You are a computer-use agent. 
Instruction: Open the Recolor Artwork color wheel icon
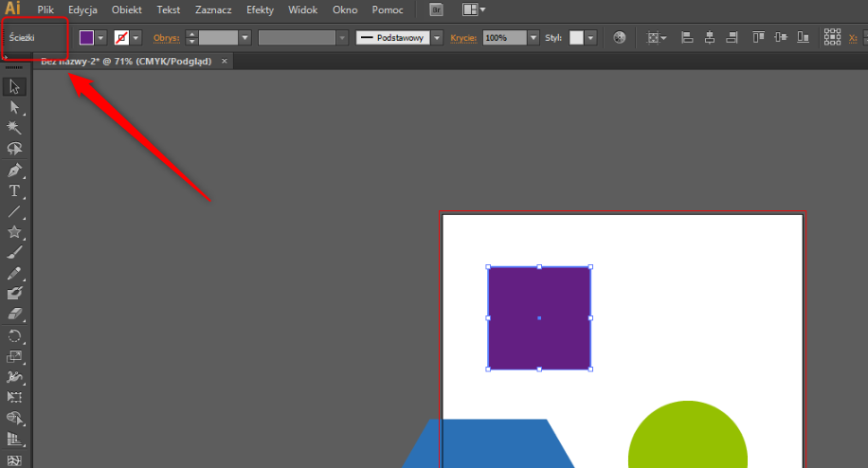click(620, 38)
